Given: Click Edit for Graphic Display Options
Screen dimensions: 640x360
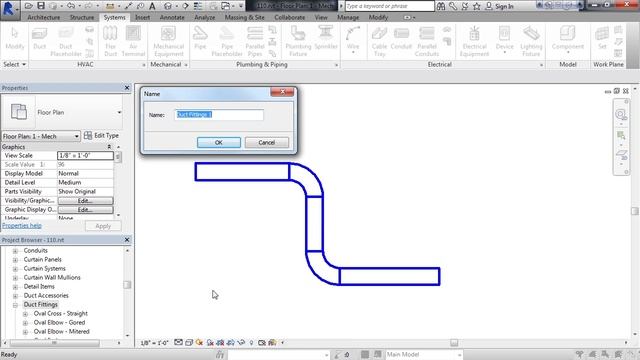Looking at the screenshot, I should tap(85, 209).
